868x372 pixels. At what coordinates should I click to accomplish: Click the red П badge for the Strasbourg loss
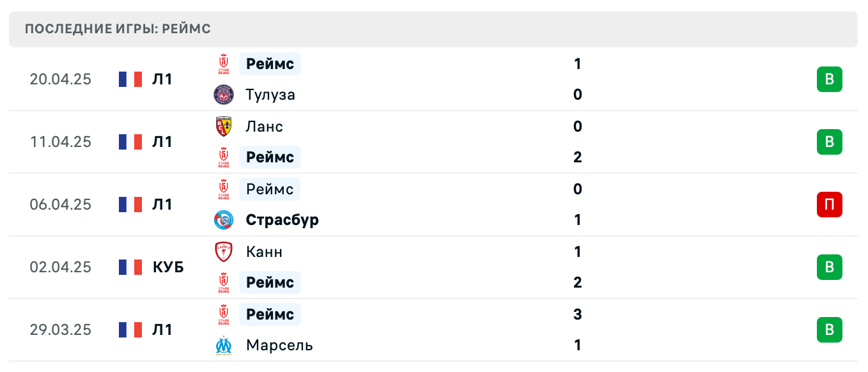tap(830, 205)
